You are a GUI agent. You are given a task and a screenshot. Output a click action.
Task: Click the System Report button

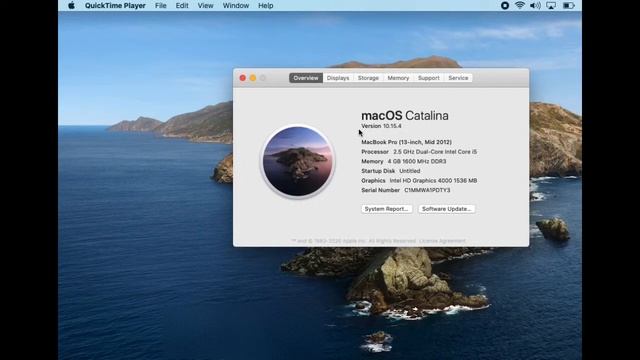387,209
